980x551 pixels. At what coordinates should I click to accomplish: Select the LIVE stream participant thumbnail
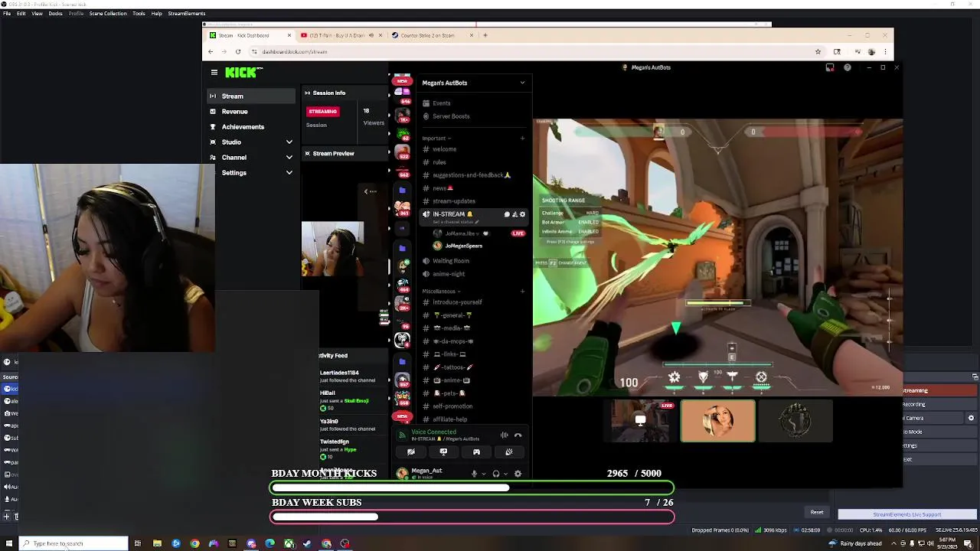point(641,421)
